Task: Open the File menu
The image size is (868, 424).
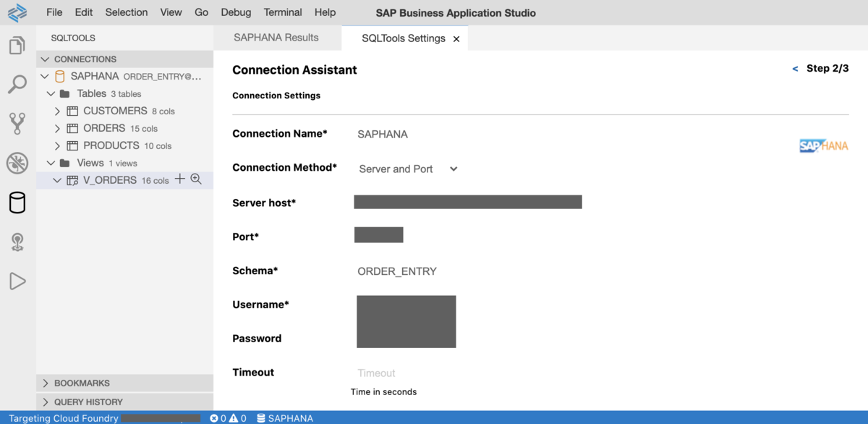Action: [x=54, y=12]
